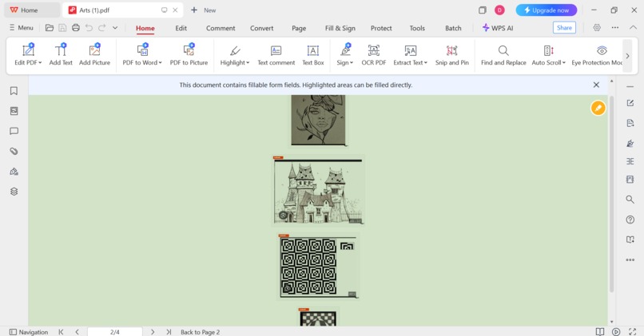The width and height of the screenshot is (644, 336).
Task: Open the Menu button
Action: point(22,28)
